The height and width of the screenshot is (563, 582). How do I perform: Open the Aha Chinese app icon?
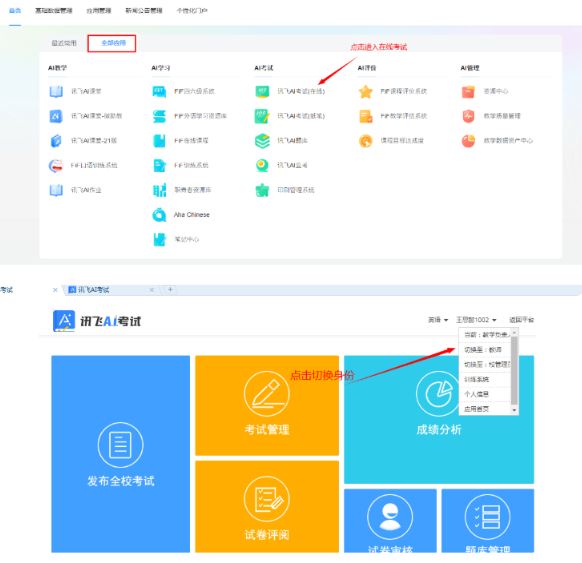click(159, 215)
